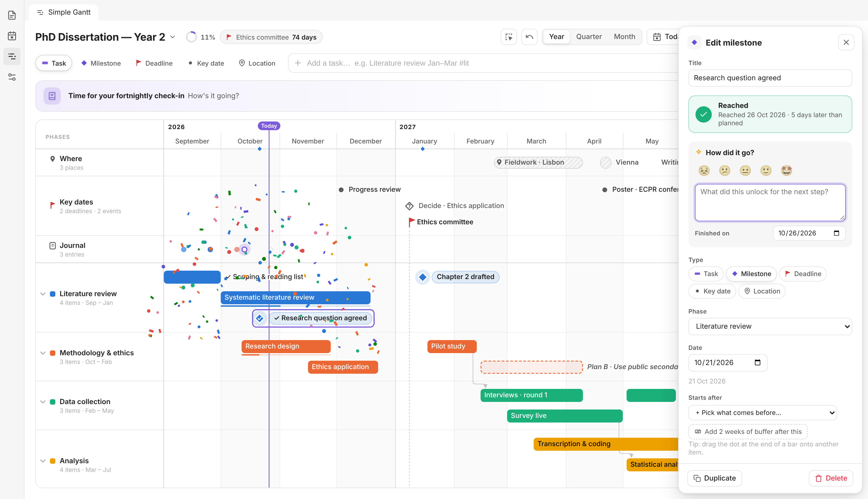
Task: Click the 11% progress ring
Action: coord(191,37)
